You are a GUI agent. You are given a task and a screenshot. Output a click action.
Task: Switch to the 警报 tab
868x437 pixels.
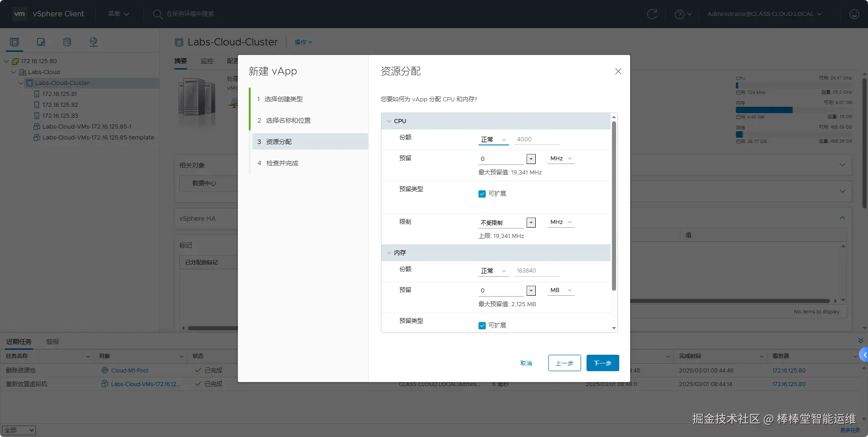pos(53,342)
